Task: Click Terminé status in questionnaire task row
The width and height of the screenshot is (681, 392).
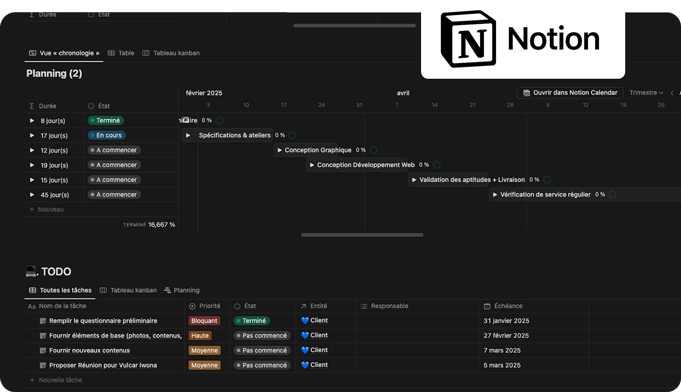Action: click(251, 321)
